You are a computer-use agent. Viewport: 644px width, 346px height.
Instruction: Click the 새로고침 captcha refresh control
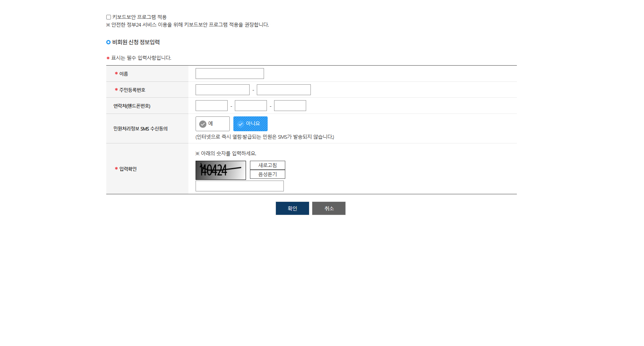267,165
